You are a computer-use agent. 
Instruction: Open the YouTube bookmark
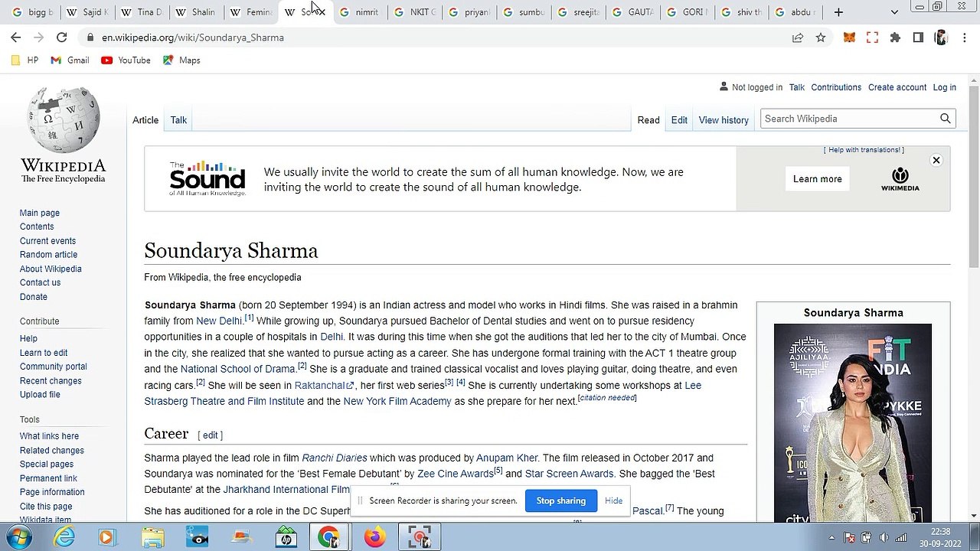coord(126,60)
